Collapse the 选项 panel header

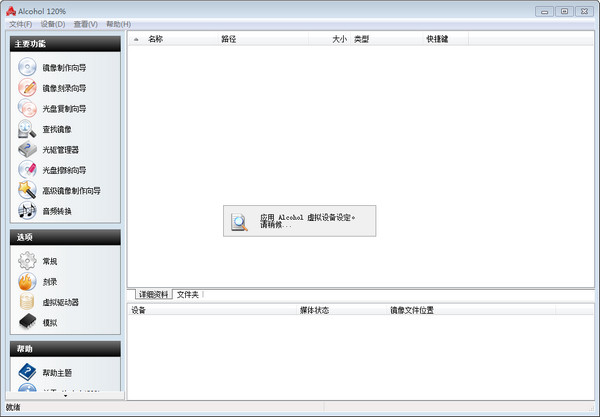tap(65, 237)
